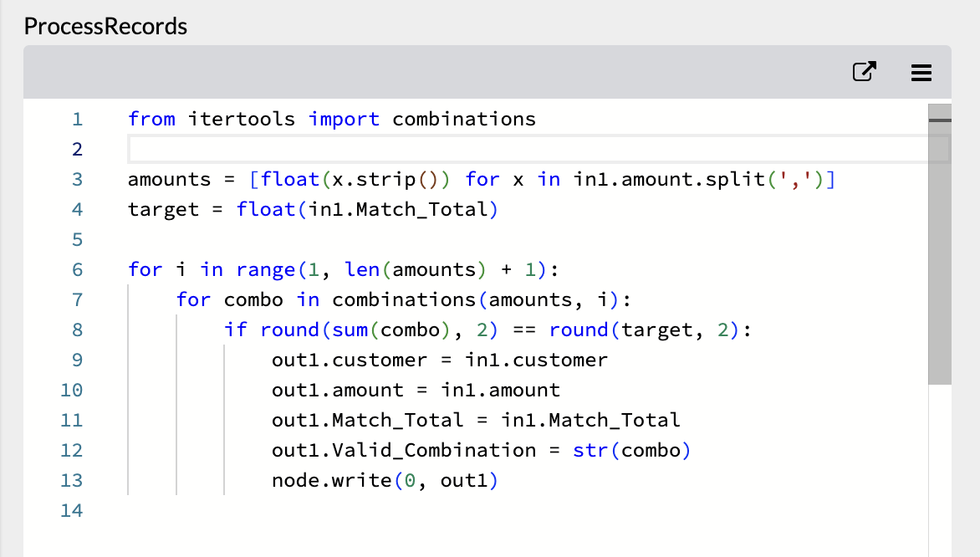This screenshot has height=557, width=980.
Task: Click the ProcessRecords title label
Action: 105,26
